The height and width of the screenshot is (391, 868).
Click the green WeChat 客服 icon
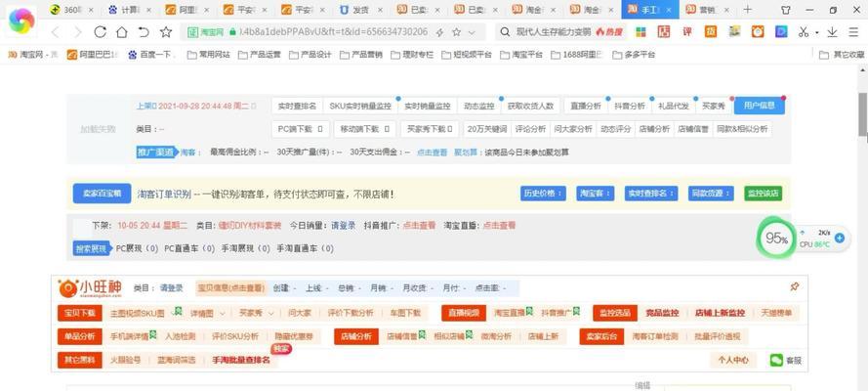click(776, 360)
